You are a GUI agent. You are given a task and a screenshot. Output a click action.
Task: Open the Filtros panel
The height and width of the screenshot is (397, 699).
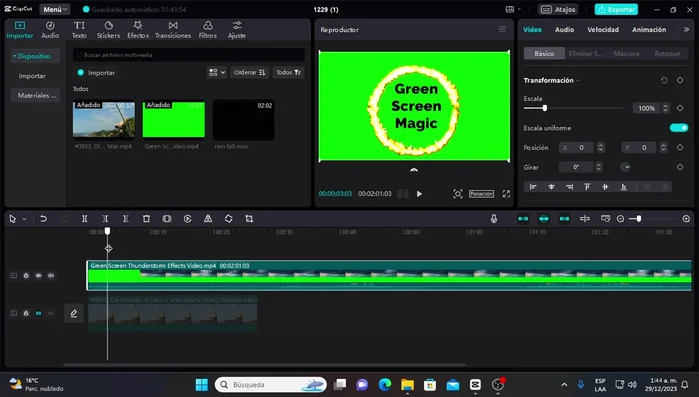coord(208,30)
